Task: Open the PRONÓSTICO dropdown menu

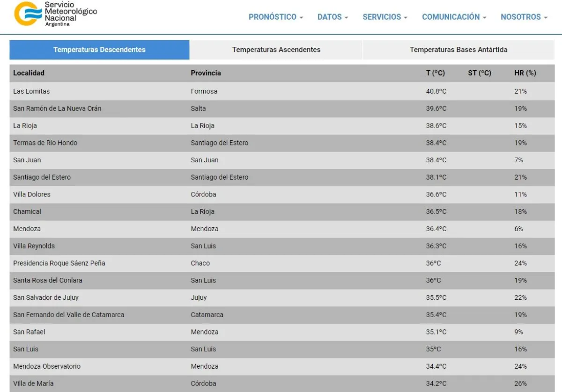Action: (275, 17)
